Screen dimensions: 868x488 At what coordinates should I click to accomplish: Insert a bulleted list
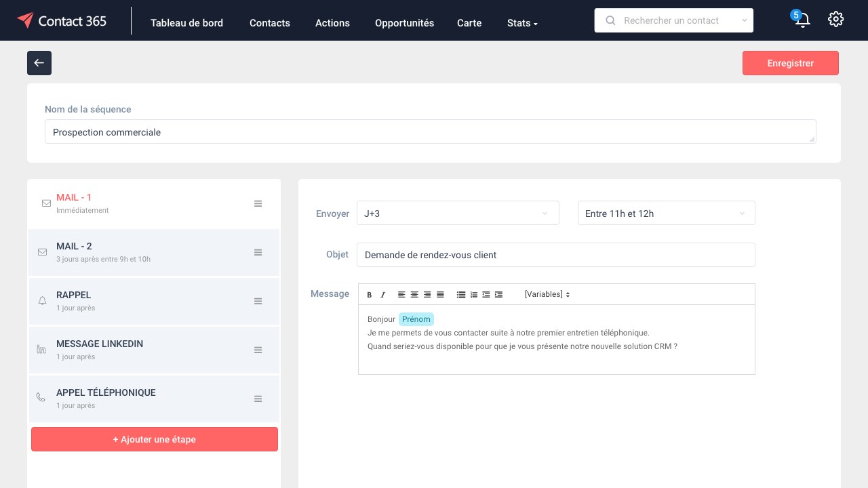tap(461, 295)
